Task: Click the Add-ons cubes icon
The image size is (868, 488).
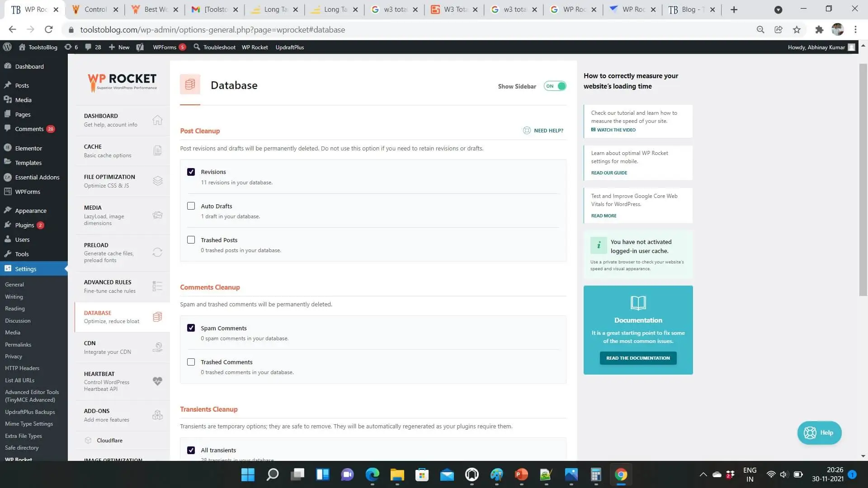Action: 157,415
